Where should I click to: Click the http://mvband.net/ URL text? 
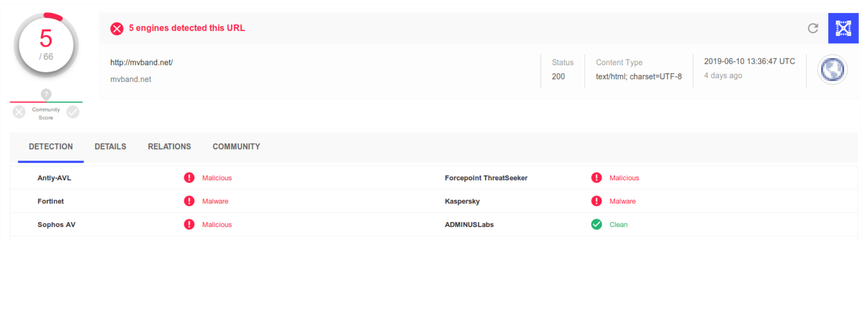tap(142, 62)
